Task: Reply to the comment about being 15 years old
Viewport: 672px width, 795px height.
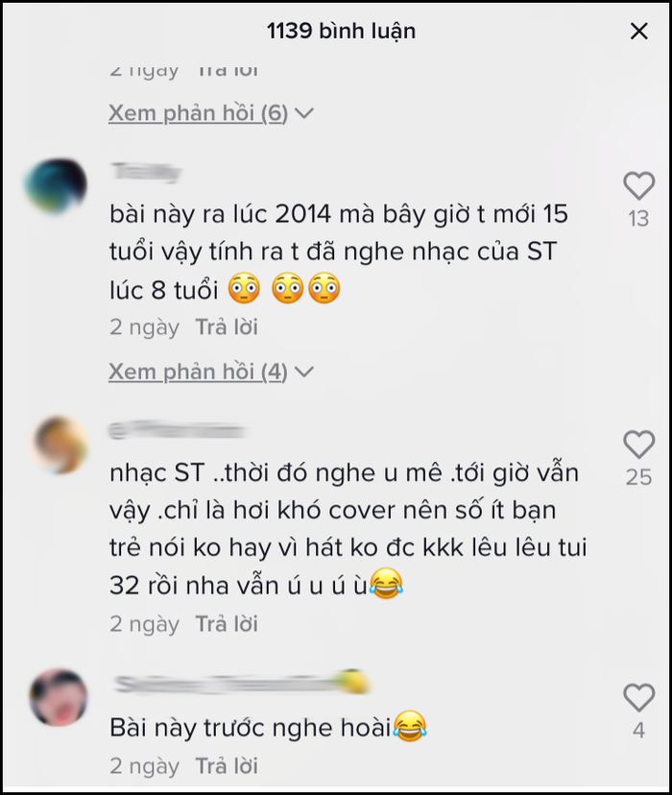Action: pos(227,327)
